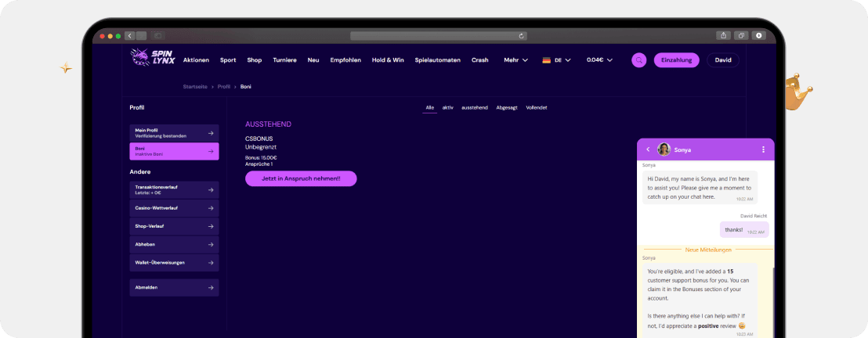
Task: Click the AUSSTEHEND heading text
Action: [x=268, y=124]
